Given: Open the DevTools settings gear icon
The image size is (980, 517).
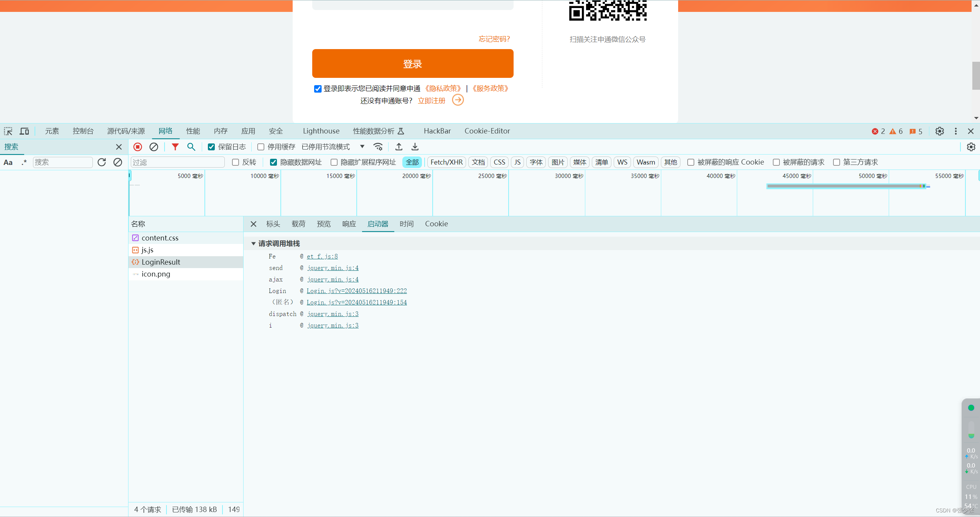Looking at the screenshot, I should tap(939, 131).
